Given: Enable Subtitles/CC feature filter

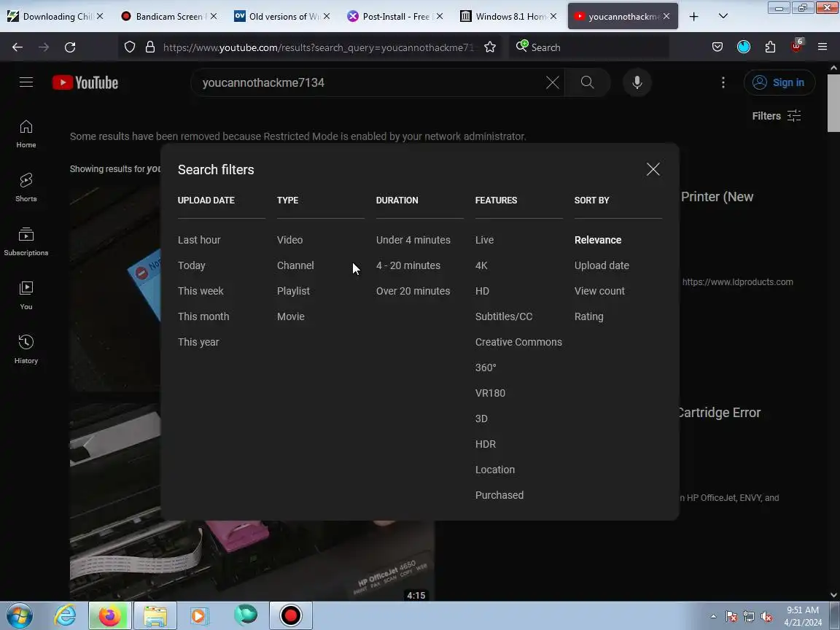Looking at the screenshot, I should (504, 316).
